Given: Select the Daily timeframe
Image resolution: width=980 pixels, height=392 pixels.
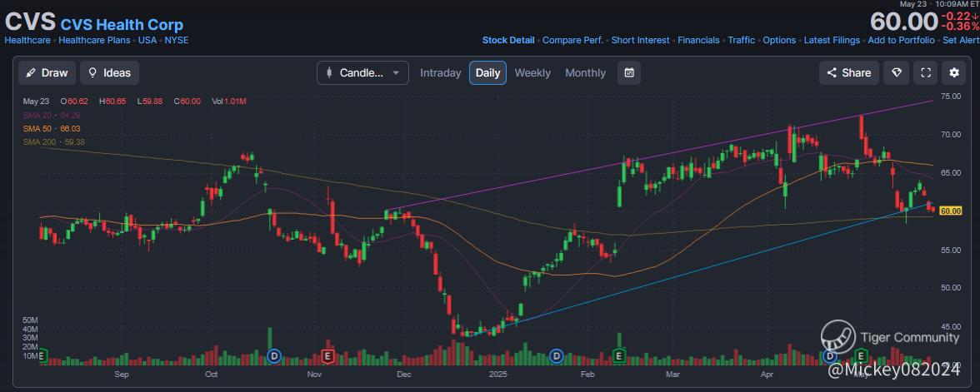Looking at the screenshot, I should (487, 73).
